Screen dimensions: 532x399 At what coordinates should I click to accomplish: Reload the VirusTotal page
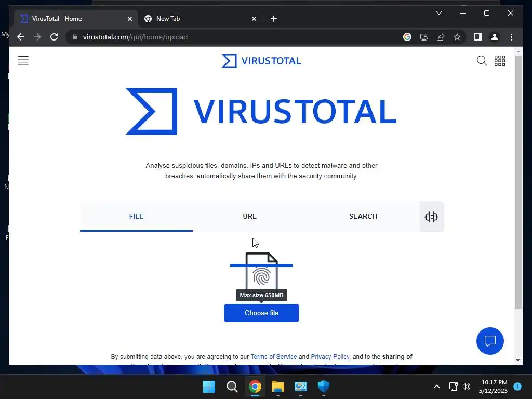coord(54,37)
